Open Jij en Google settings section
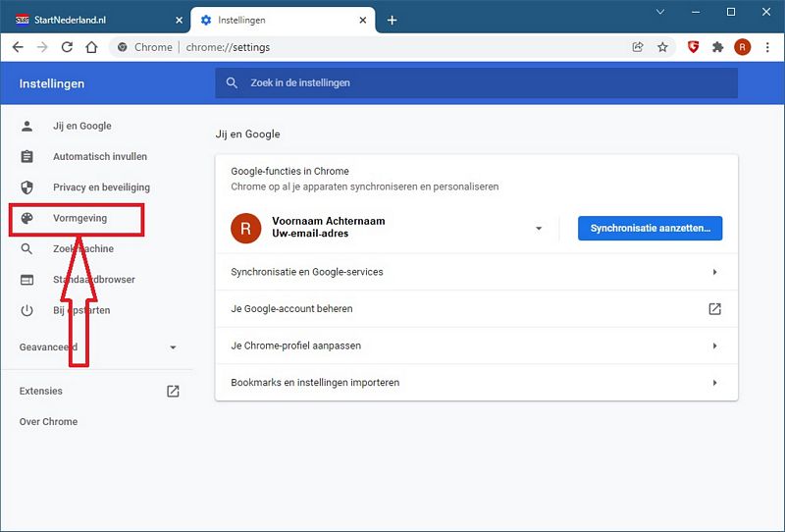 (x=82, y=126)
